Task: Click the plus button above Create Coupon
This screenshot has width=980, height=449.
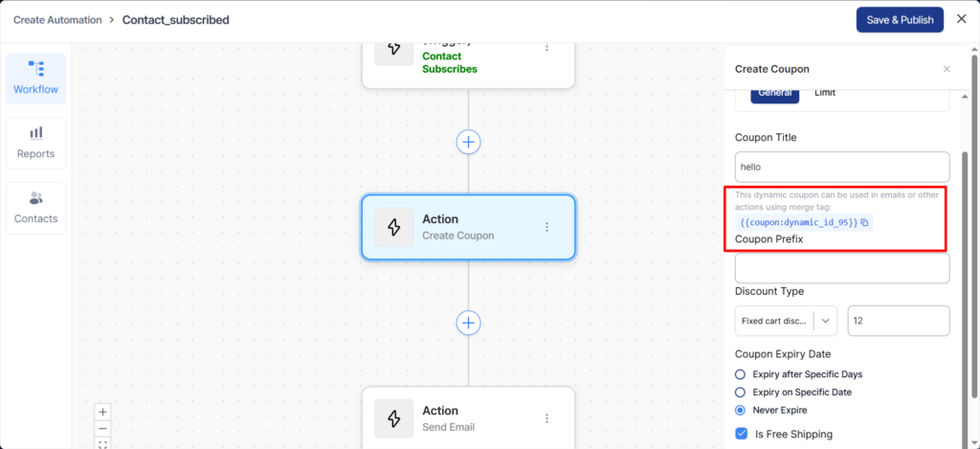Action: click(468, 142)
